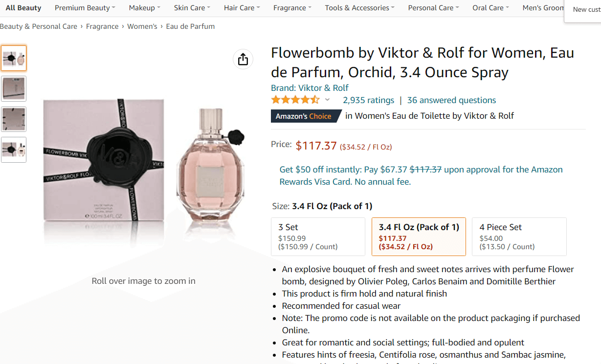Select the first product thumbnail
The width and height of the screenshot is (601, 364).
click(x=14, y=58)
